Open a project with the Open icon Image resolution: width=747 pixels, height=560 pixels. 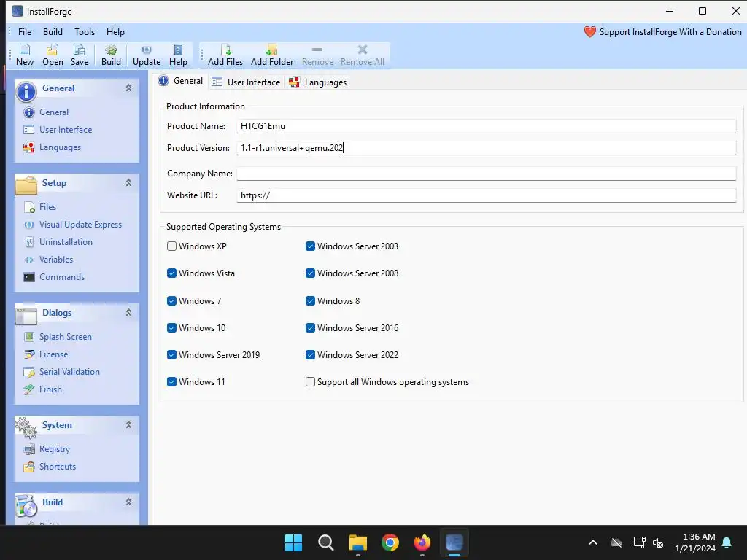53,55
